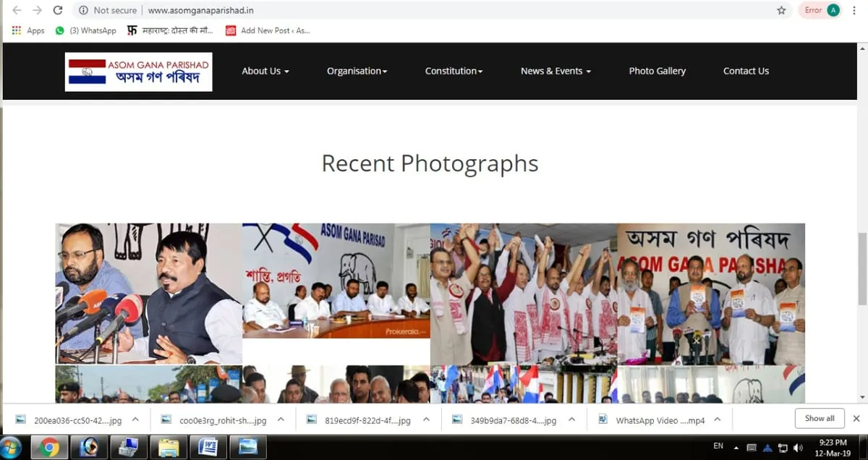This screenshot has height=460, width=868.
Task: Open the clock showing 9:23 PM
Action: (x=833, y=447)
